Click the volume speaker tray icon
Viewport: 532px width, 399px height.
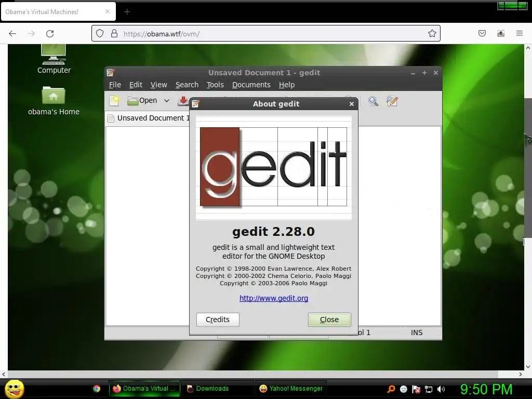point(441,389)
